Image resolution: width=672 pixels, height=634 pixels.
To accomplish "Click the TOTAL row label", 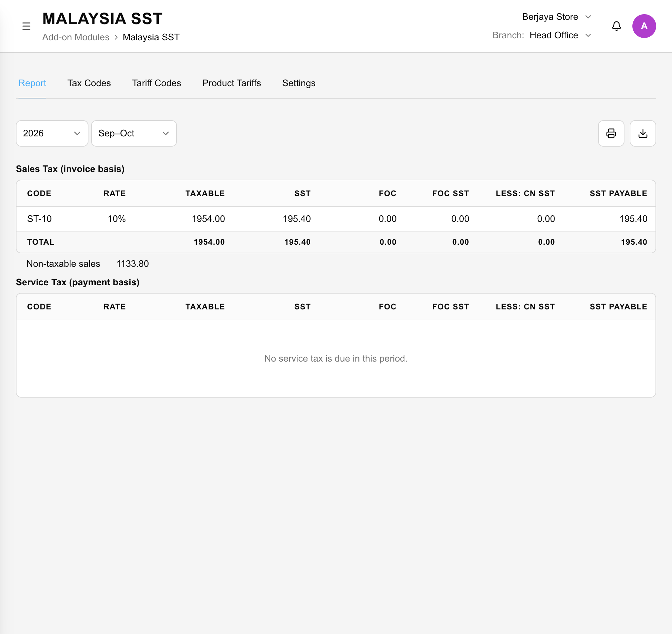I will point(41,242).
